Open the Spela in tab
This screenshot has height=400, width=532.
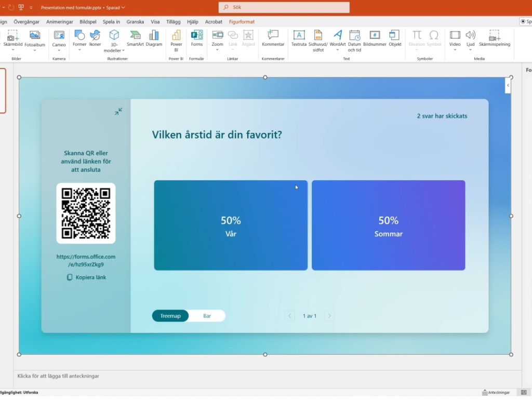pyautogui.click(x=111, y=22)
